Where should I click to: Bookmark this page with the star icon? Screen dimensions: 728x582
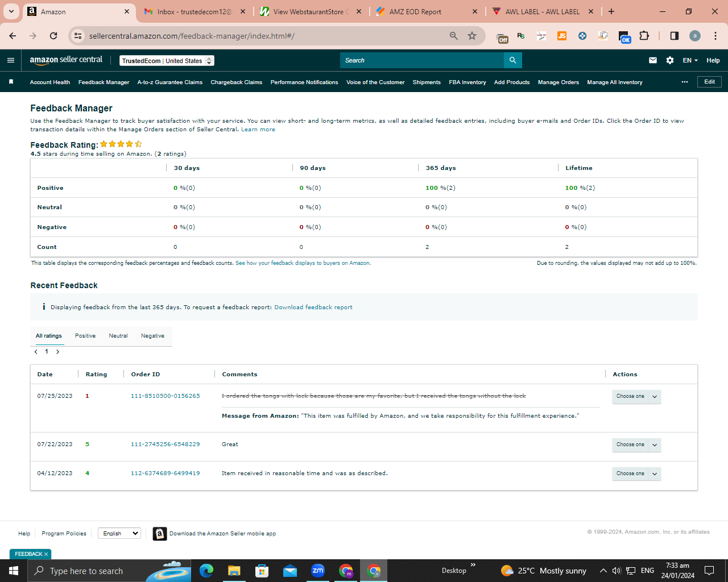(x=472, y=36)
